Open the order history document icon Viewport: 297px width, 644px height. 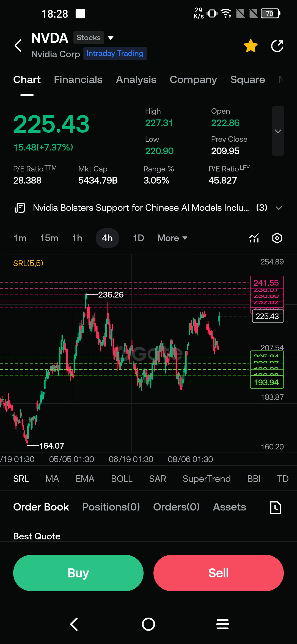tap(276, 507)
